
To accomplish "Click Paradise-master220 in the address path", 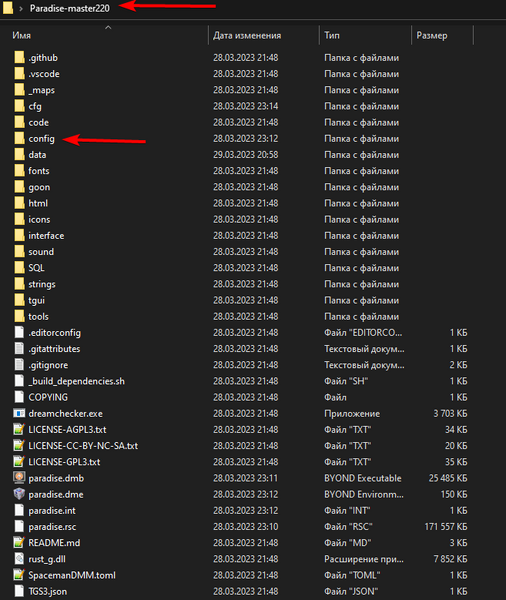I will click(70, 8).
